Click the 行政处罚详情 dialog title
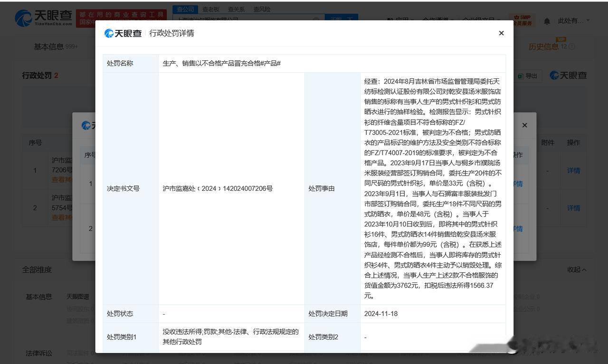608x364 pixels. click(171, 33)
